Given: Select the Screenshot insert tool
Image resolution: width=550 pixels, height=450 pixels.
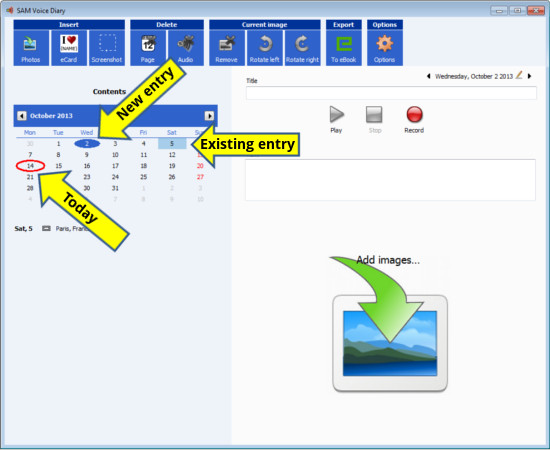Looking at the screenshot, I should click(107, 48).
